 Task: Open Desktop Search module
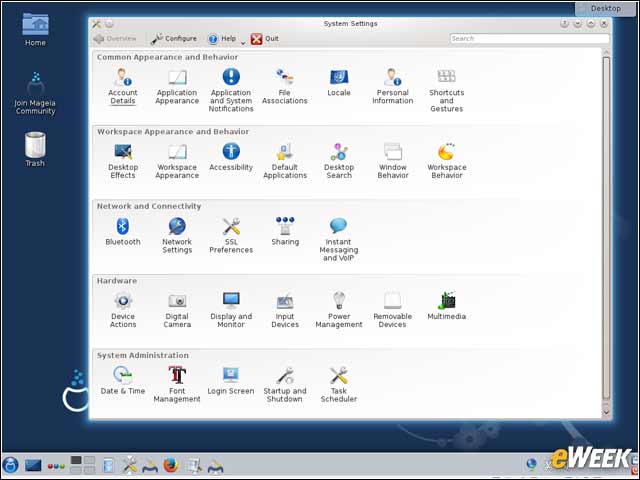(339, 161)
